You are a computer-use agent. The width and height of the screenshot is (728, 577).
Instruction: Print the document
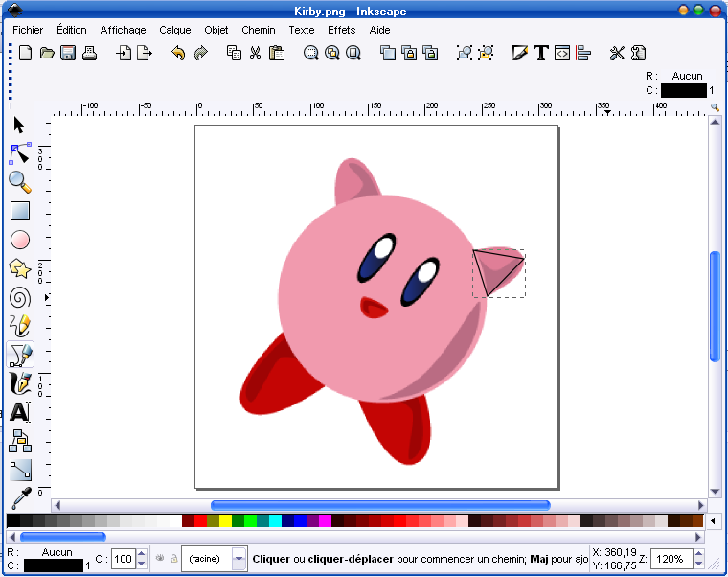[x=89, y=53]
